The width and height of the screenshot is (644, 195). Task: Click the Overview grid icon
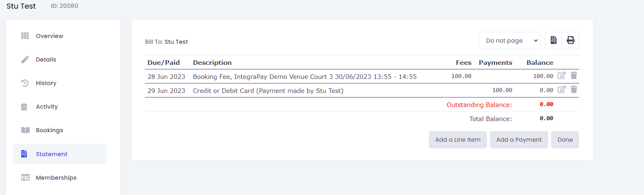tap(25, 36)
